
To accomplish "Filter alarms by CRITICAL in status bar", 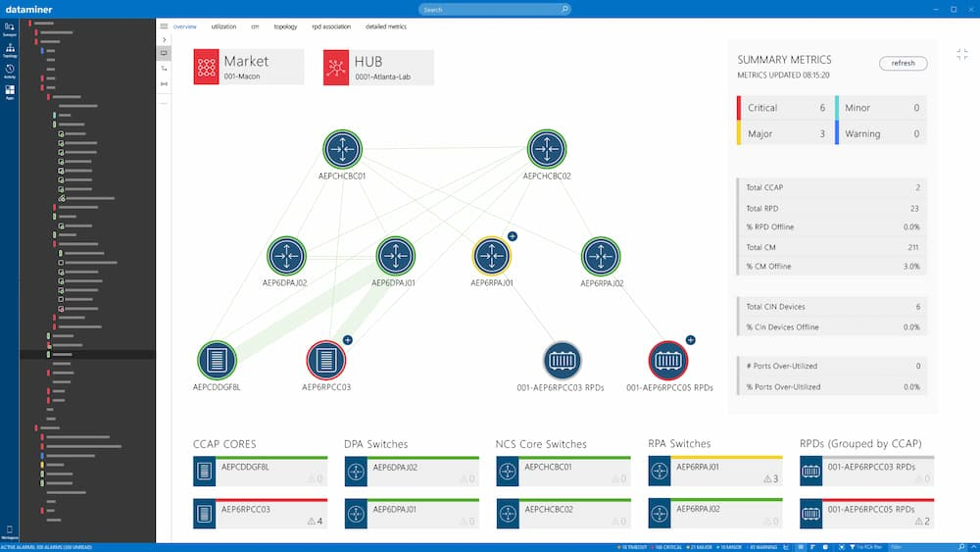I will 667,547.
